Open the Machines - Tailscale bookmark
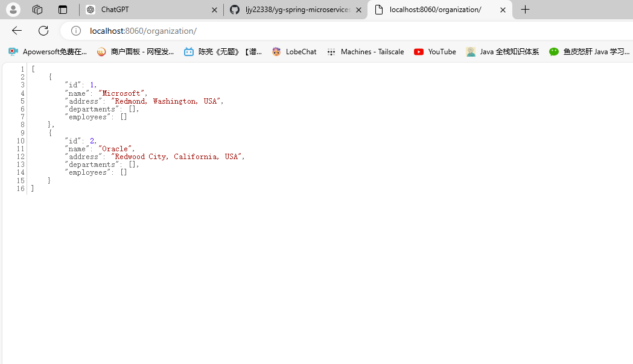This screenshot has height=364, width=633. tap(366, 52)
